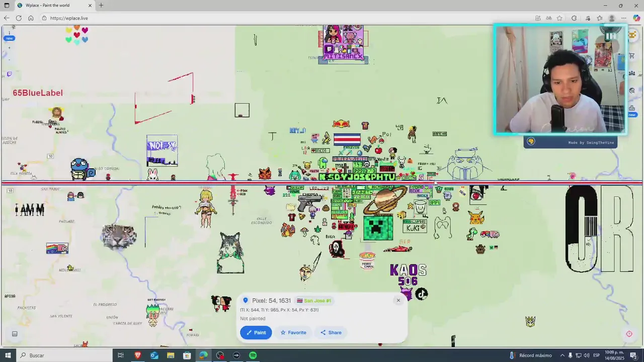The height and width of the screenshot is (362, 644).
Task: Open the favorites list star icon
Action: (x=599, y=18)
